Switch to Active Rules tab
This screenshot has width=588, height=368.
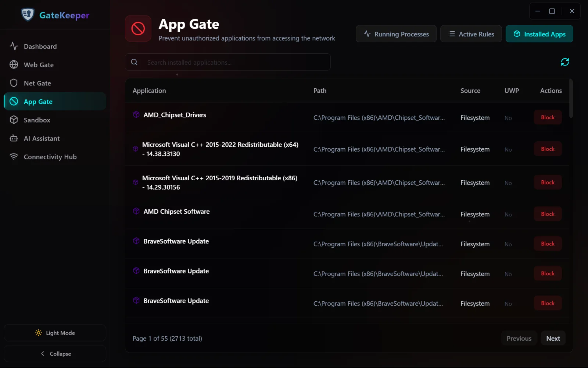[x=471, y=34]
